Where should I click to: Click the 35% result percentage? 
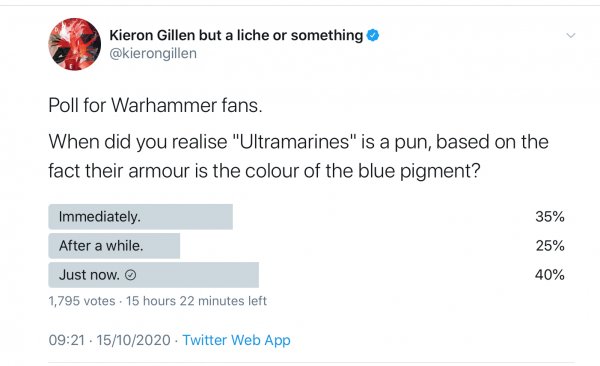tap(550, 217)
